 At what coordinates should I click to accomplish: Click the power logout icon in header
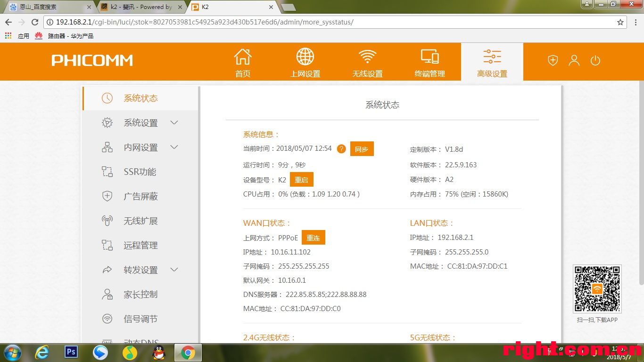point(595,60)
